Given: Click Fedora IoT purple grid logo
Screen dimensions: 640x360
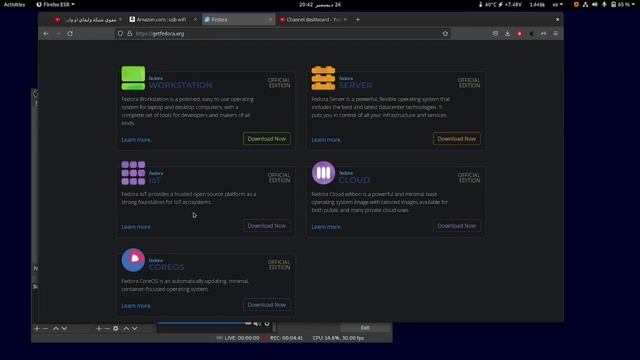Looking at the screenshot, I should (133, 173).
